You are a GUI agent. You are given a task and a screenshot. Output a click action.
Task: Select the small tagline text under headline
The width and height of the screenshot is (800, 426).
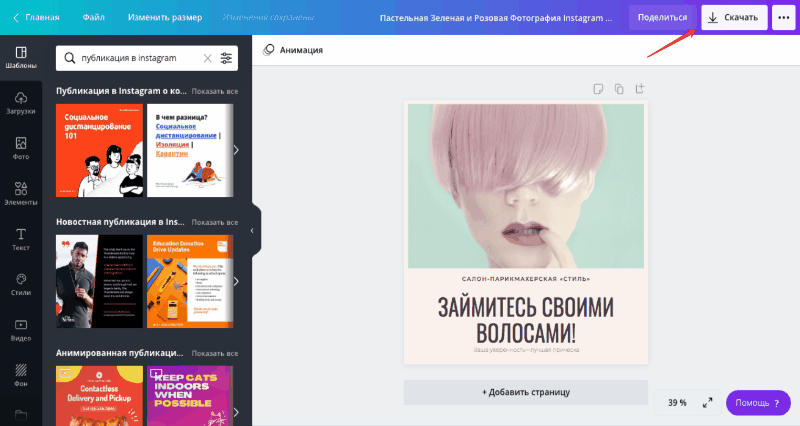pyautogui.click(x=526, y=350)
